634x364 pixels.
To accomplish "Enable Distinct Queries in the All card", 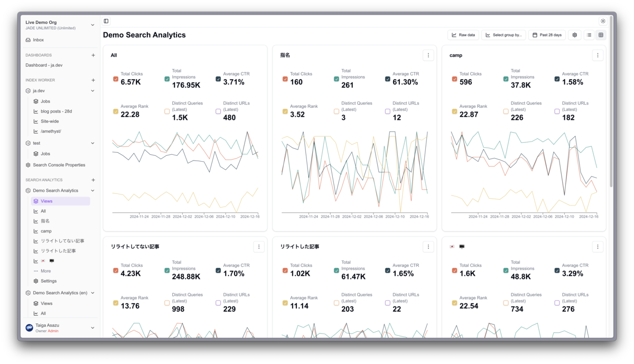I will click(167, 111).
